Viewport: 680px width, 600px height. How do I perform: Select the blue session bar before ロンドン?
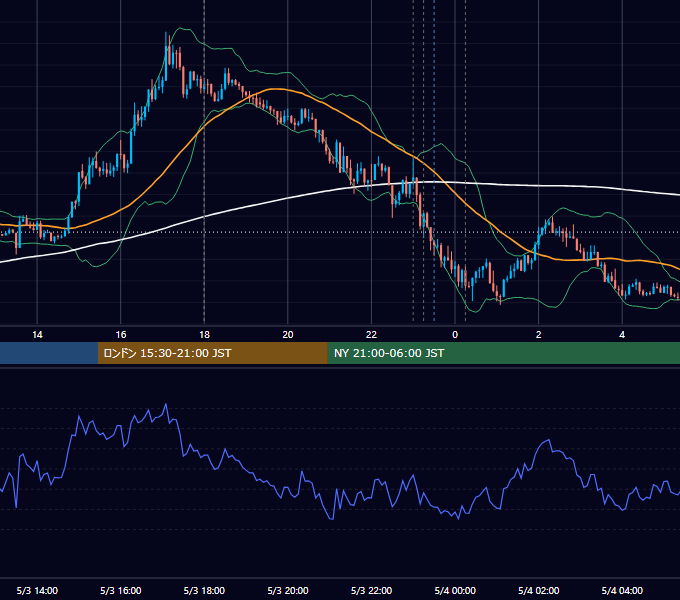49,353
